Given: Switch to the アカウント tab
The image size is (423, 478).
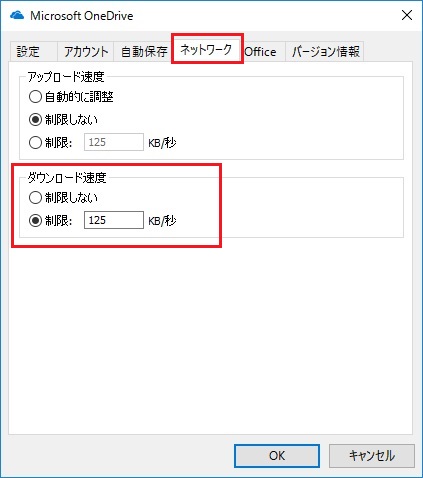Looking at the screenshot, I should [86, 52].
